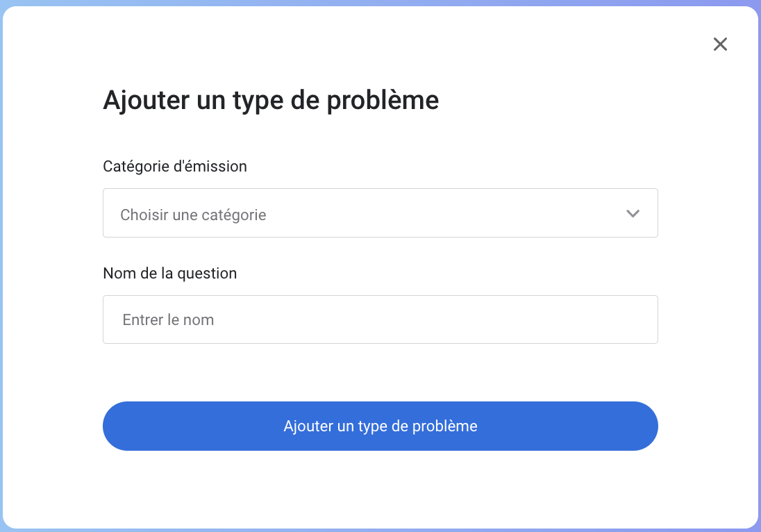Close the dialog with the X icon
The height and width of the screenshot is (532, 761).
720,44
